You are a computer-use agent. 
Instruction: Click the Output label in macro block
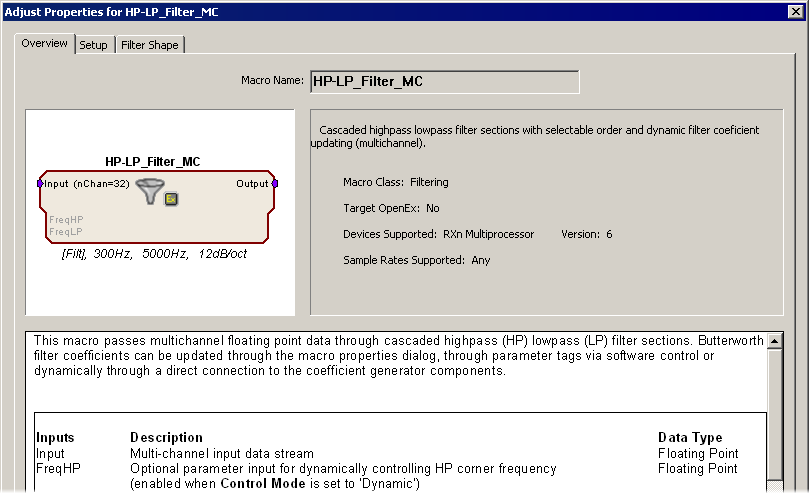[x=252, y=184]
